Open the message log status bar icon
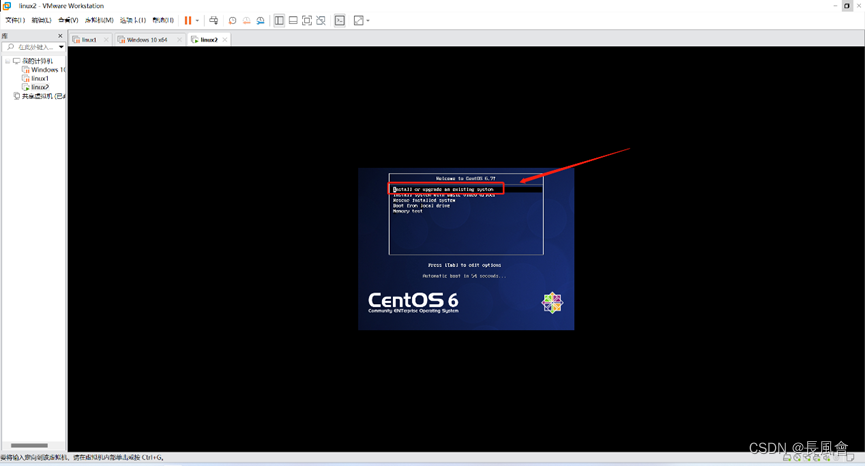Viewport: 865px width, 466px height. click(851, 458)
